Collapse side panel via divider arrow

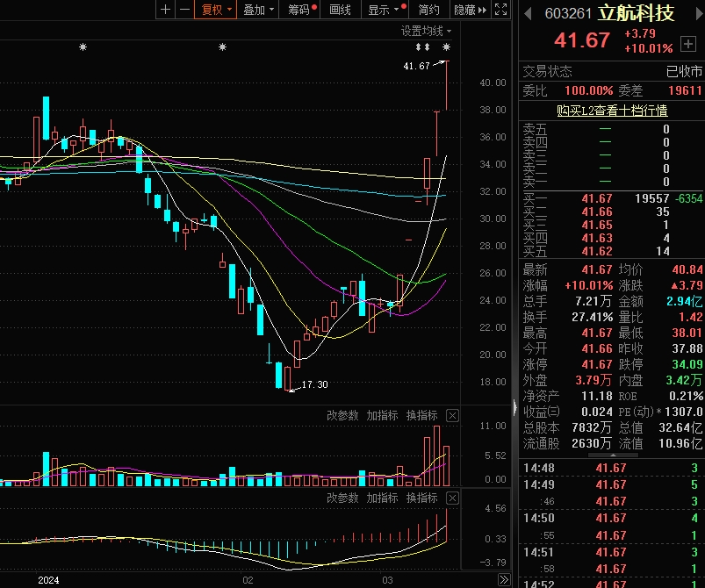point(514,408)
